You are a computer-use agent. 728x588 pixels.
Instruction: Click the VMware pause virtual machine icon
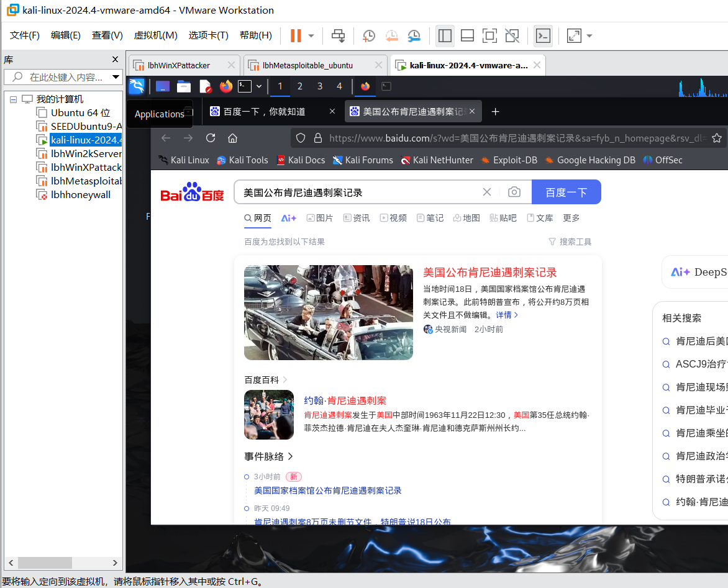click(x=296, y=36)
